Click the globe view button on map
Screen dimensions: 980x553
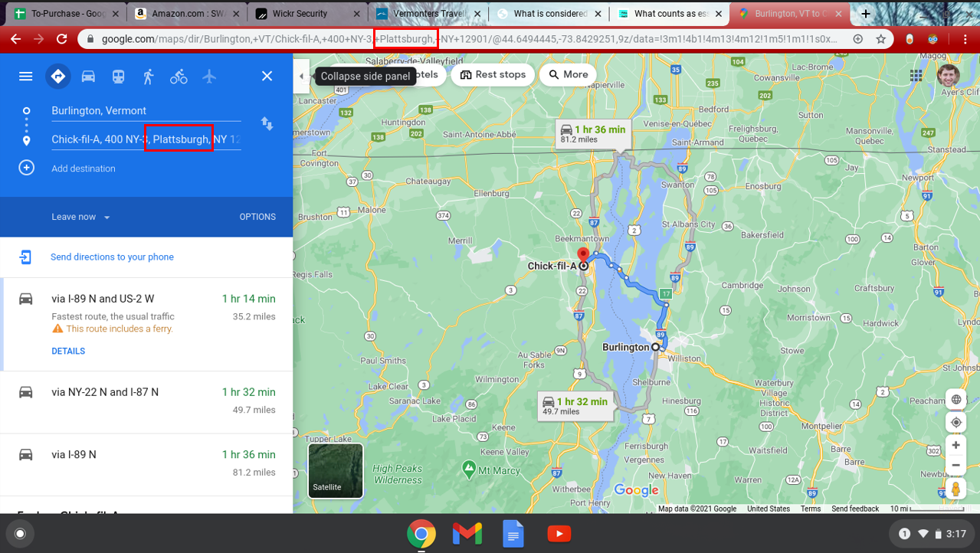(x=956, y=399)
